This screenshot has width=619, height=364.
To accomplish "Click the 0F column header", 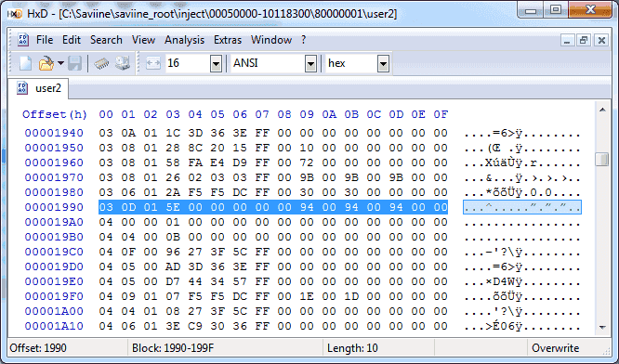I will (x=441, y=114).
